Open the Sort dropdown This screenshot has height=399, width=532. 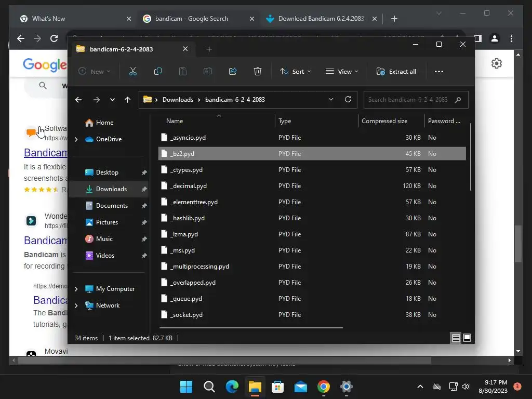pos(295,72)
